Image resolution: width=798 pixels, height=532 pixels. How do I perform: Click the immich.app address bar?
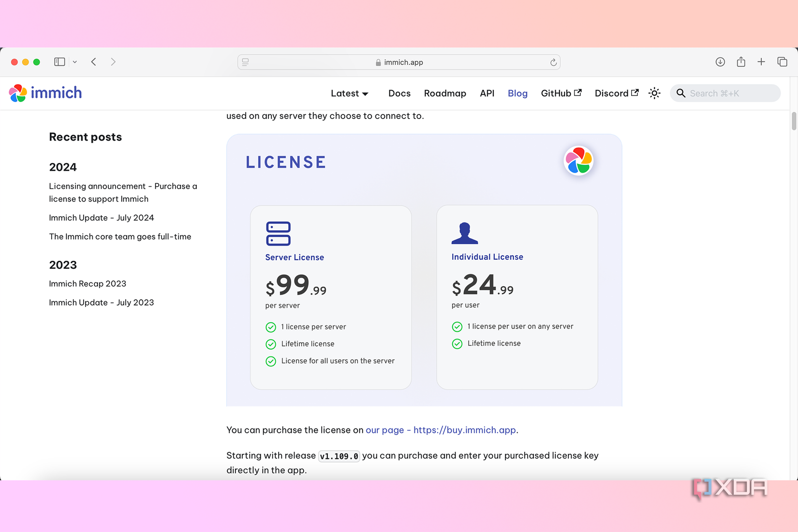(x=399, y=62)
